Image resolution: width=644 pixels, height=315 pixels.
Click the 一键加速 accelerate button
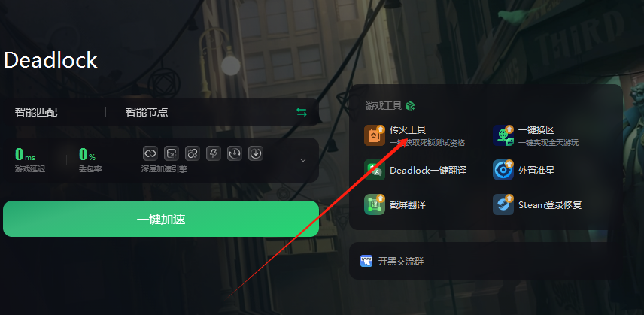pyautogui.click(x=161, y=219)
